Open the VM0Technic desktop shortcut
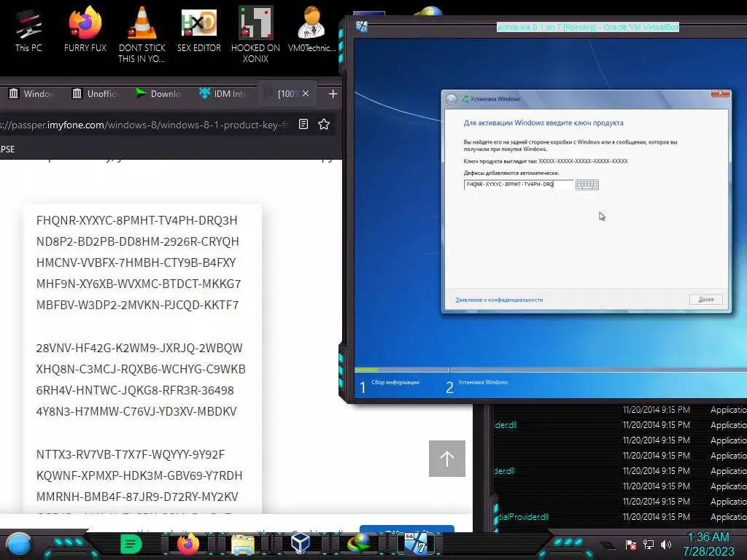This screenshot has height=560, width=747. click(312, 29)
